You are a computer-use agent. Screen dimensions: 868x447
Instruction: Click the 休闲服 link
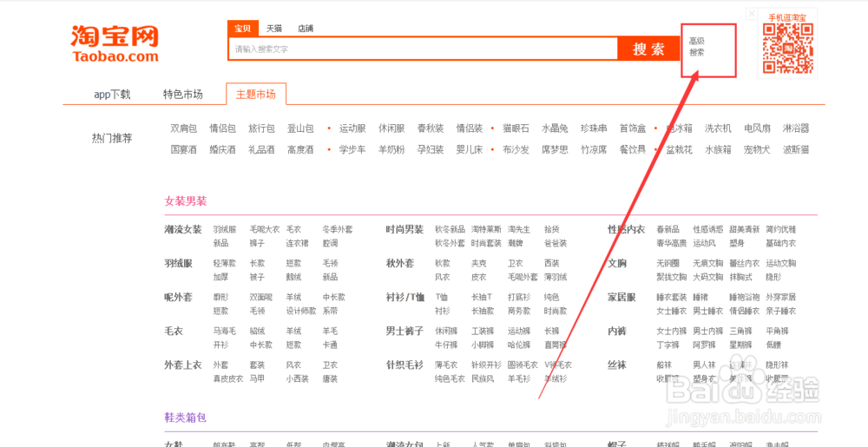391,128
